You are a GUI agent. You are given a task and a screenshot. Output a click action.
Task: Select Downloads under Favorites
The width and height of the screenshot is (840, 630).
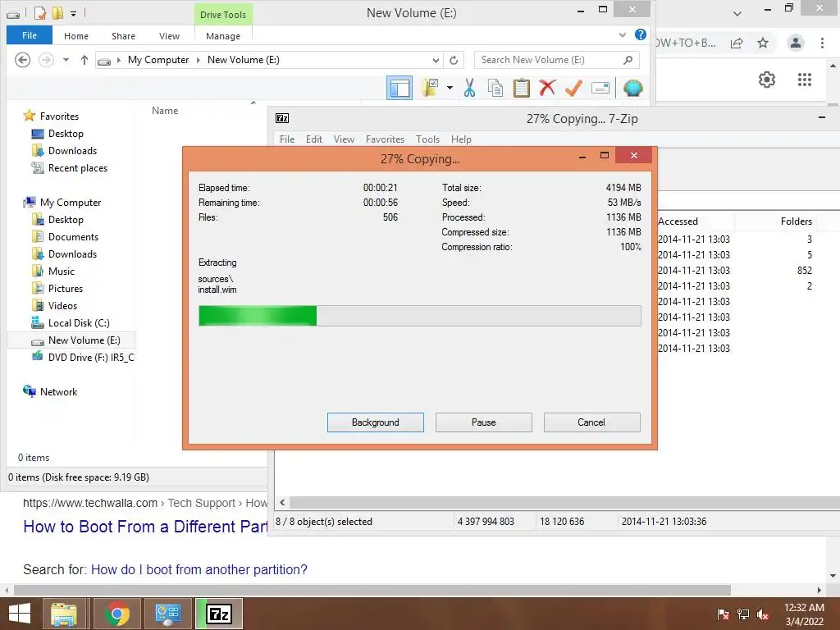point(72,151)
